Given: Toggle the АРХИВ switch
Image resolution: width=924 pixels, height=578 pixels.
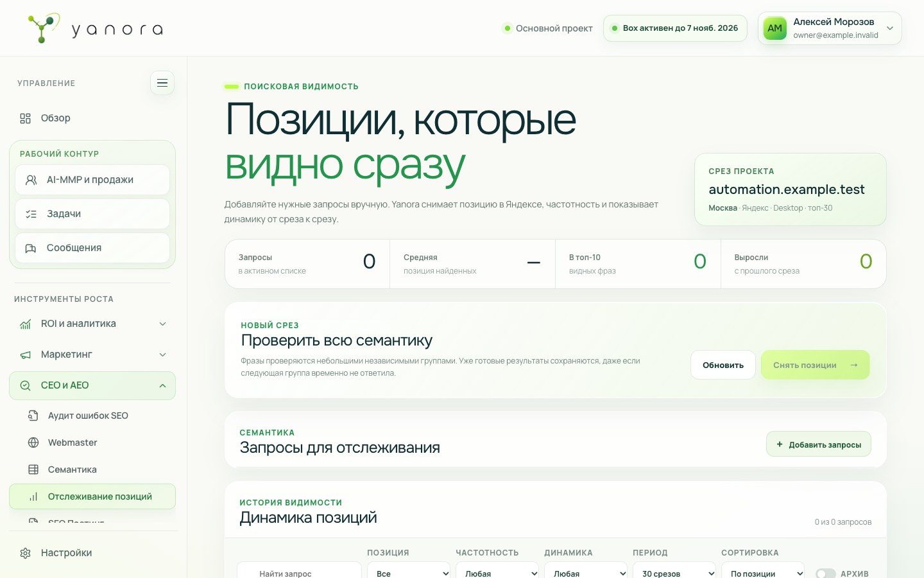Looking at the screenshot, I should pos(825,574).
